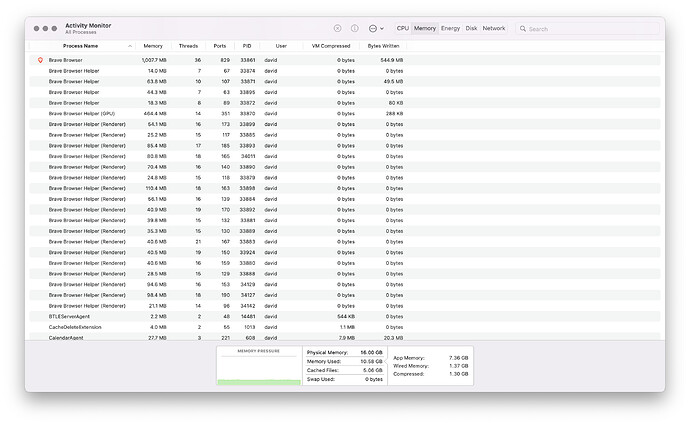Click the magnifier icon in search field
690x424 pixels.
[x=523, y=29]
